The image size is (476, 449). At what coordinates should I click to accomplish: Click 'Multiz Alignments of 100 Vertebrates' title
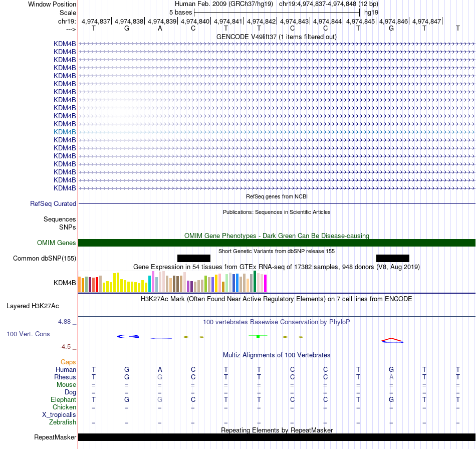[277, 355]
